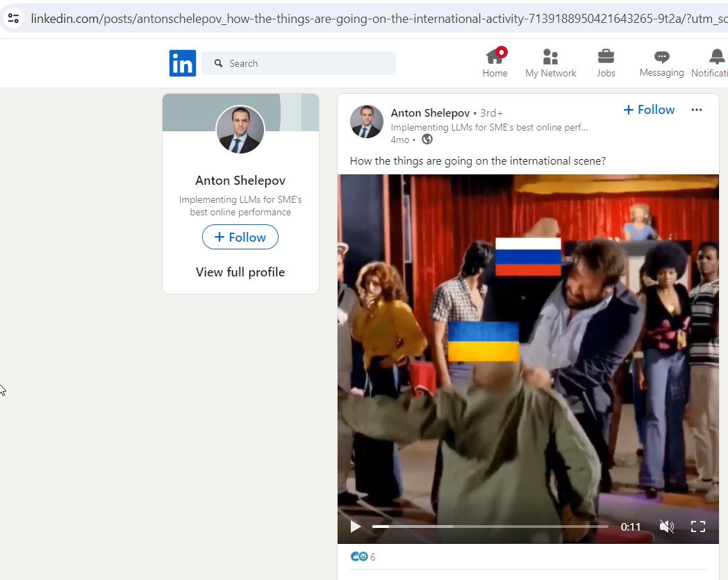This screenshot has width=728, height=580.
Task: Open browser site information icon
Action: [13, 19]
